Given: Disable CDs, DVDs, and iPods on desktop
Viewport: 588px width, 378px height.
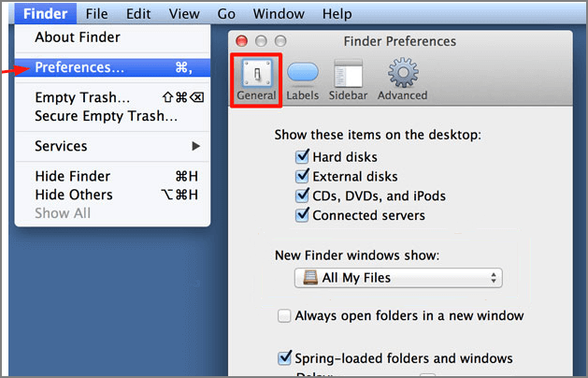Looking at the screenshot, I should [x=302, y=196].
